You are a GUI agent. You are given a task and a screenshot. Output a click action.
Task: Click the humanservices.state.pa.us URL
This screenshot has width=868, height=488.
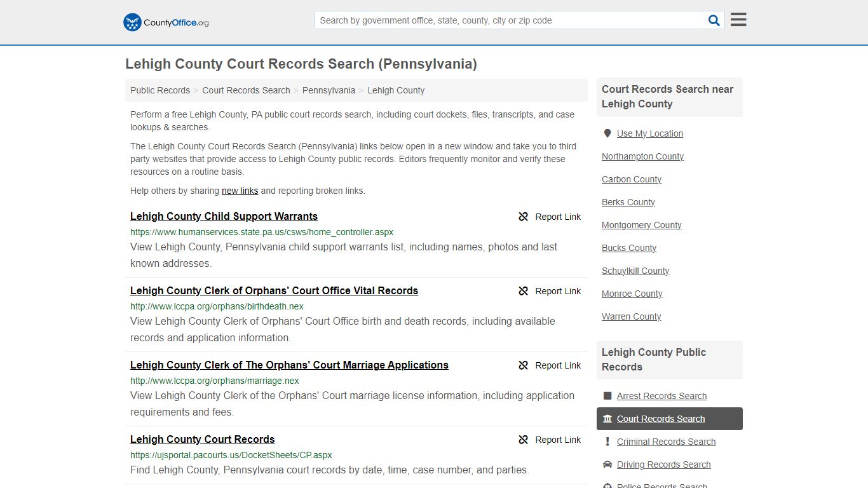coord(262,232)
